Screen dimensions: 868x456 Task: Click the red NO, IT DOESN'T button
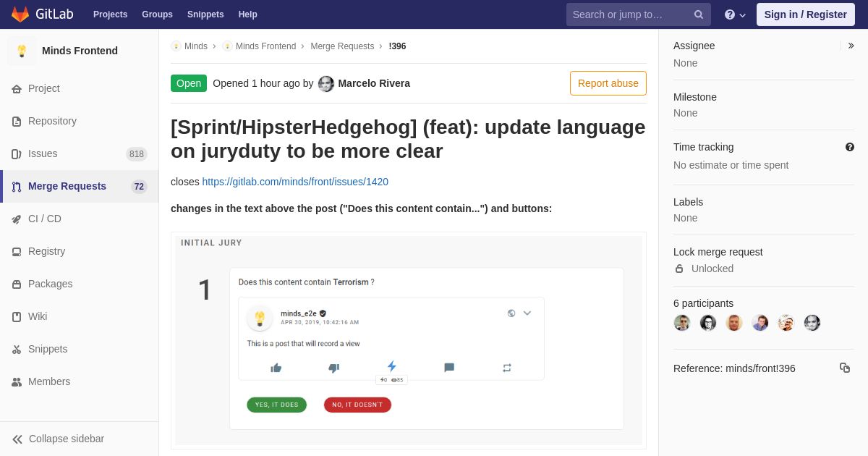point(357,405)
